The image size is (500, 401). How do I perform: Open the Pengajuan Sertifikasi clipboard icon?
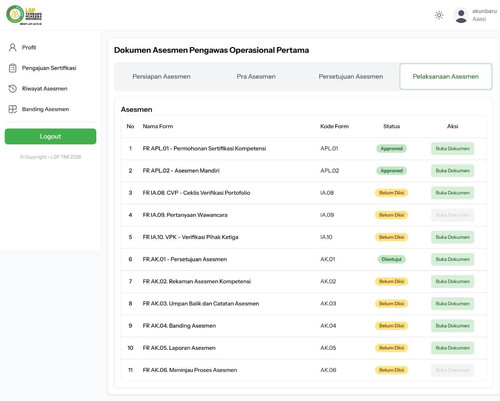(13, 68)
